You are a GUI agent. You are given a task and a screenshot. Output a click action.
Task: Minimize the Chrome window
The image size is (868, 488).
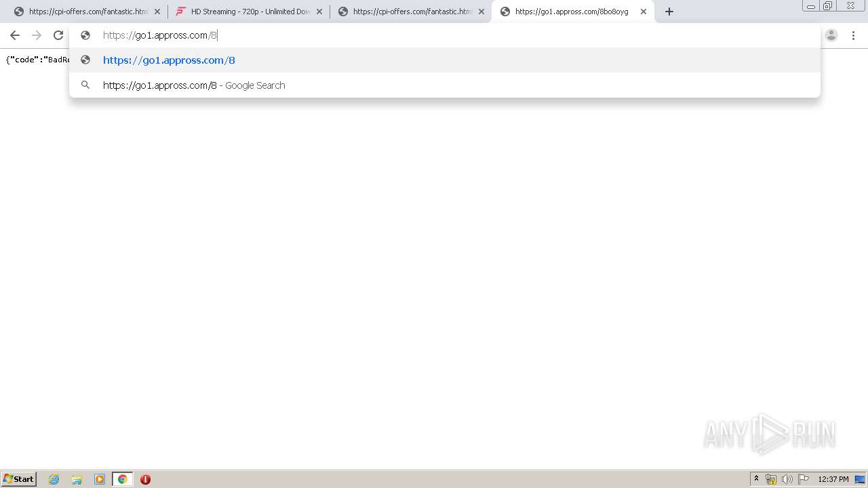point(811,6)
